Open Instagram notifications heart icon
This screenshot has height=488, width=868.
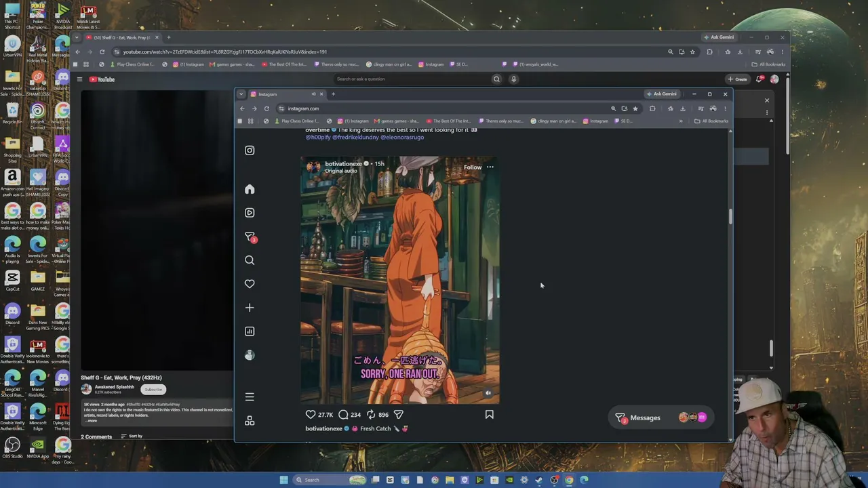(250, 284)
